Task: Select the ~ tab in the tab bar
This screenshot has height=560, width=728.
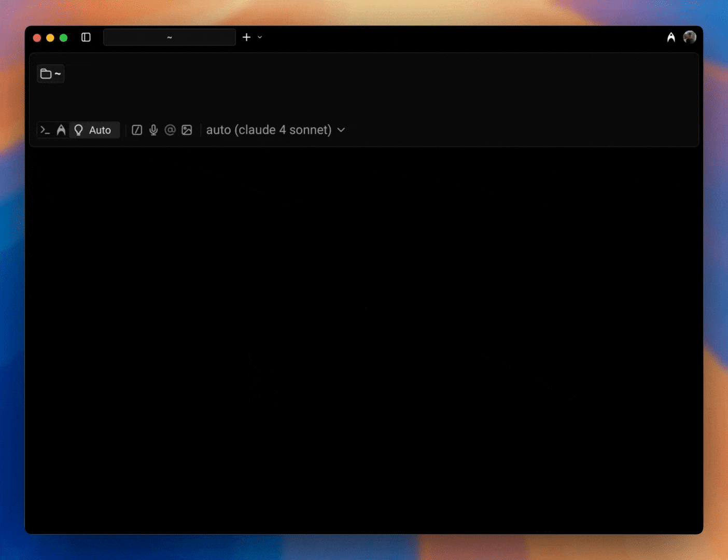Action: [x=169, y=37]
